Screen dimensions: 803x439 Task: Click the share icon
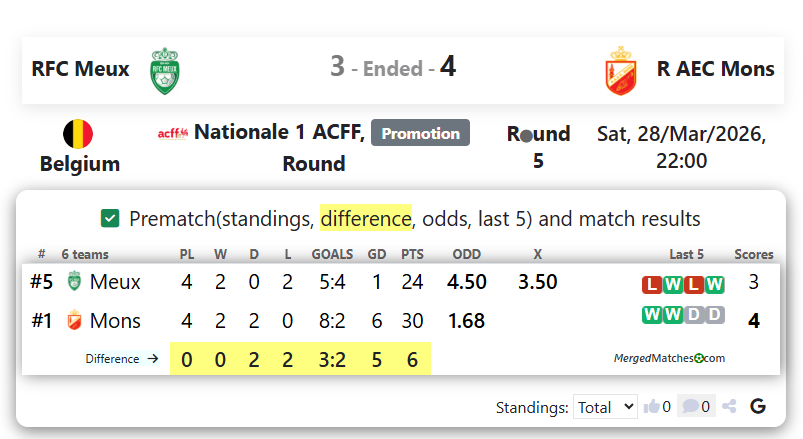(729, 406)
